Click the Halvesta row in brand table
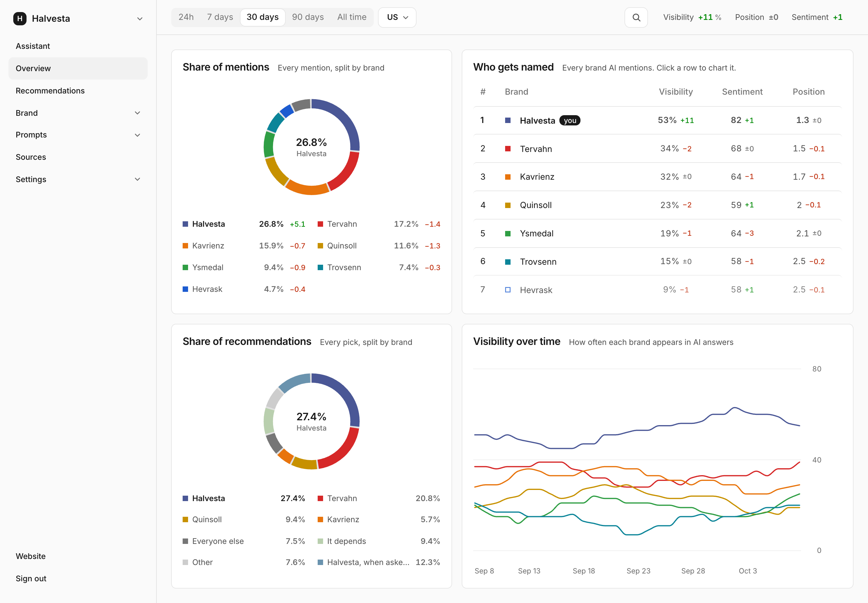The image size is (868, 603). click(x=657, y=121)
